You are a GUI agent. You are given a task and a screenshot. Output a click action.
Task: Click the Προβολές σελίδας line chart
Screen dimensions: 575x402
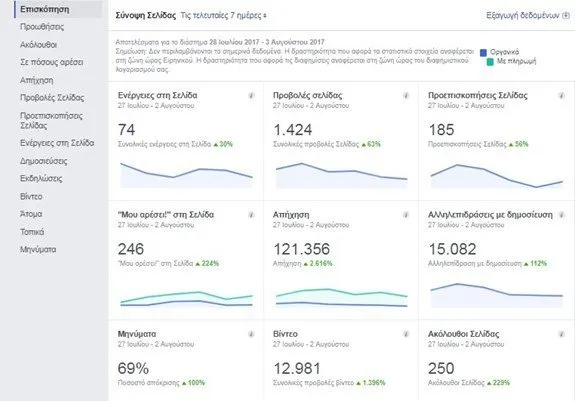pyautogui.click(x=341, y=175)
